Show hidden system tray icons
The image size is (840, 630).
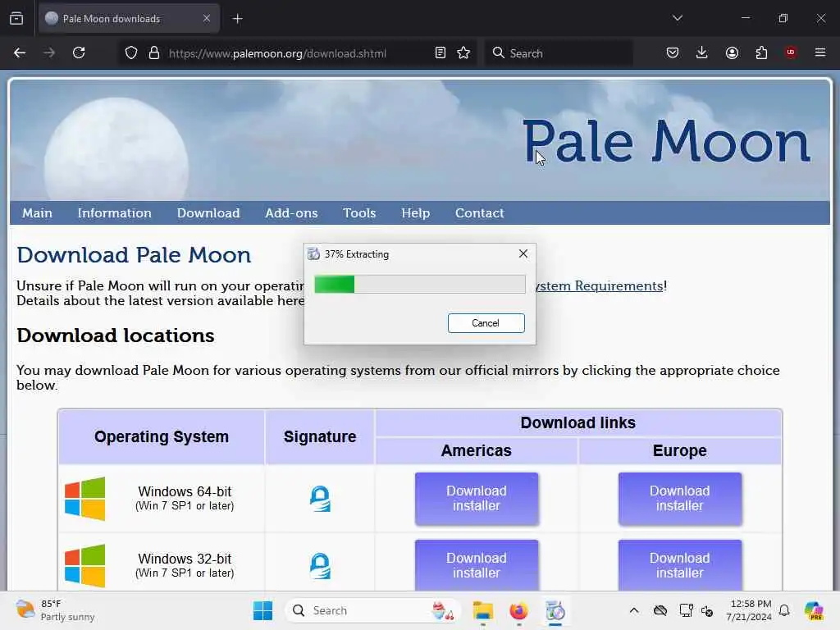pyautogui.click(x=634, y=610)
